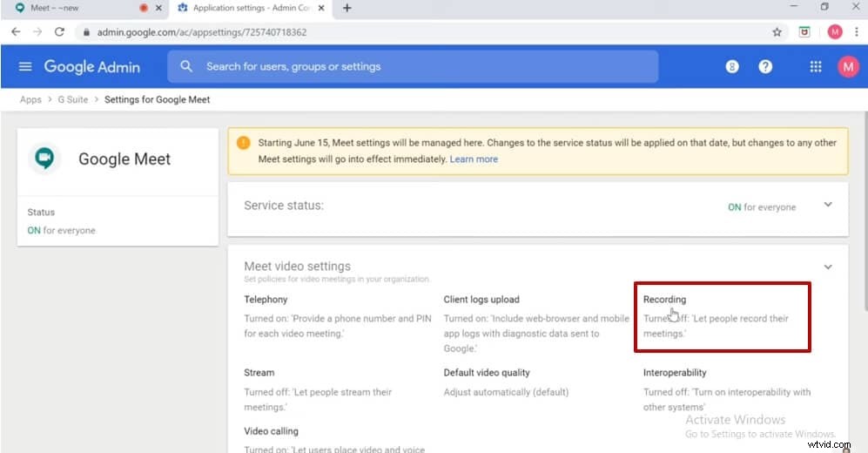Click the orange info icon in banner
This screenshot has width=868, height=453.
click(244, 143)
